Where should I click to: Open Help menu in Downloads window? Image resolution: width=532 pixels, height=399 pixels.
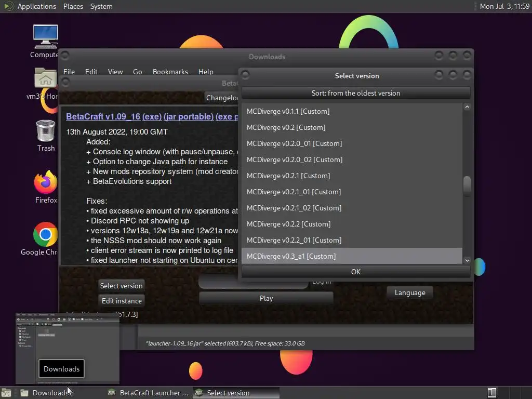pos(206,72)
